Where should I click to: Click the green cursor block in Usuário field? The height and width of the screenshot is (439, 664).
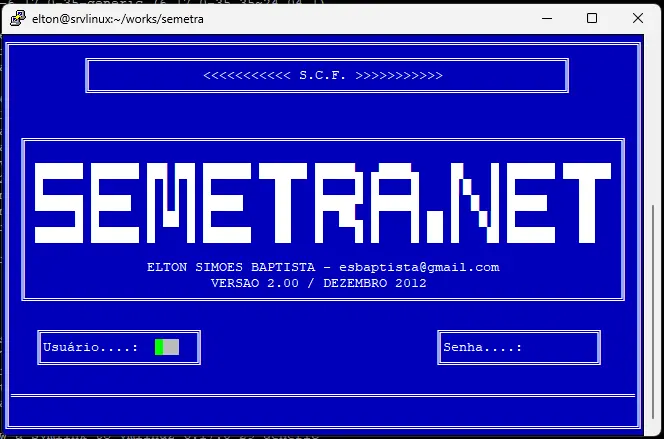click(x=159, y=347)
